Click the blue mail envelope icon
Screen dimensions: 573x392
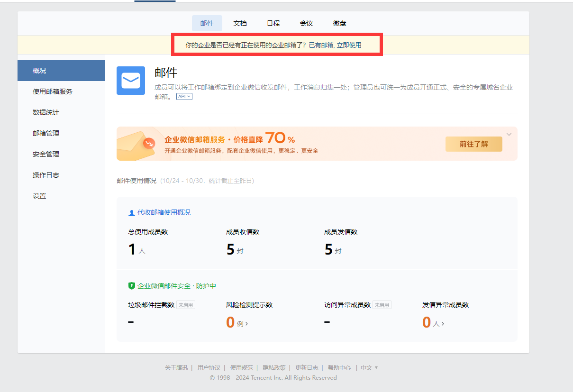[130, 81]
